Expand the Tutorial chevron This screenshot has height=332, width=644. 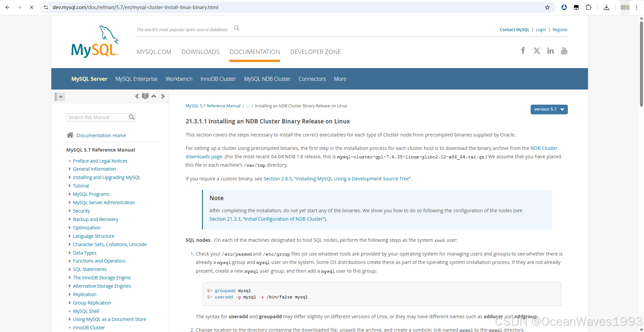[69, 186]
